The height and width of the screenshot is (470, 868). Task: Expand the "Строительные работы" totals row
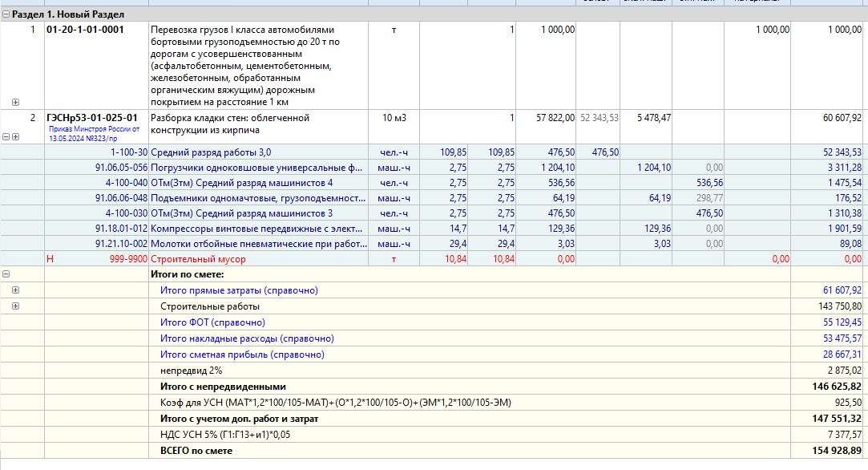pyautogui.click(x=15, y=306)
